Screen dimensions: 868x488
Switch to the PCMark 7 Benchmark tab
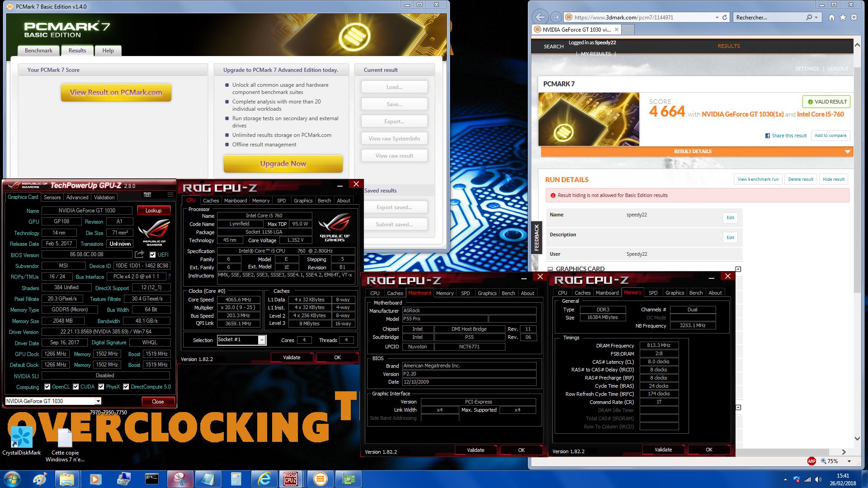pyautogui.click(x=38, y=51)
